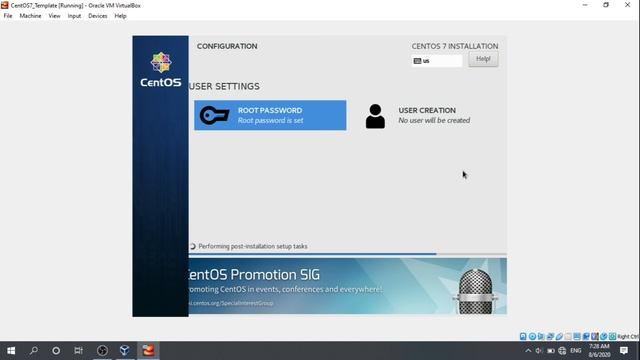The height and width of the screenshot is (360, 640).
Task: Click the CentOS logo in sidebar
Action: click(161, 69)
